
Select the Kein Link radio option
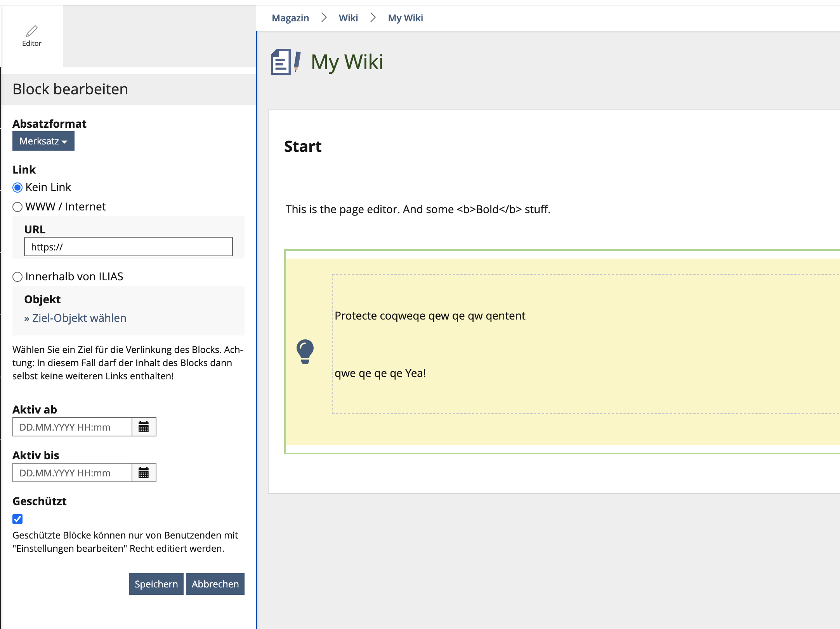pos(17,188)
